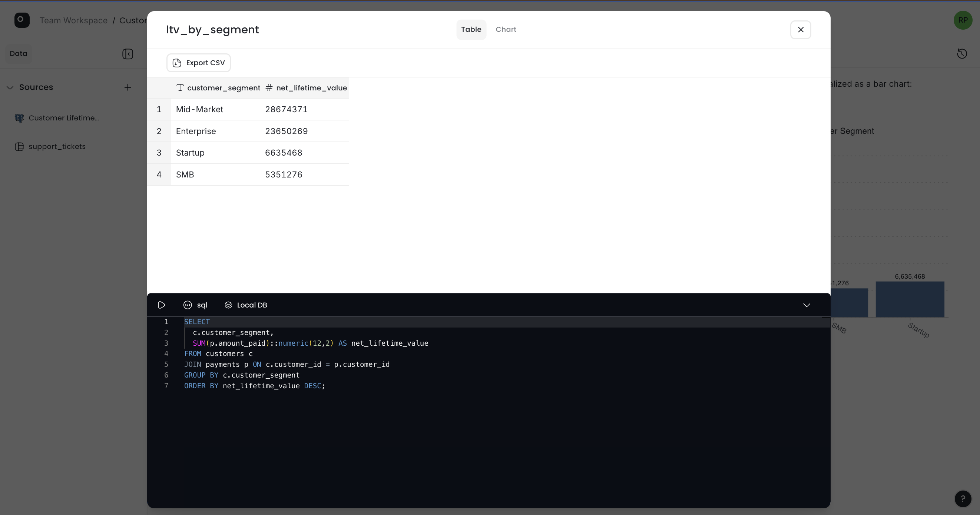The height and width of the screenshot is (515, 980).
Task: Click the Startup bar in background chart
Action: tap(910, 299)
